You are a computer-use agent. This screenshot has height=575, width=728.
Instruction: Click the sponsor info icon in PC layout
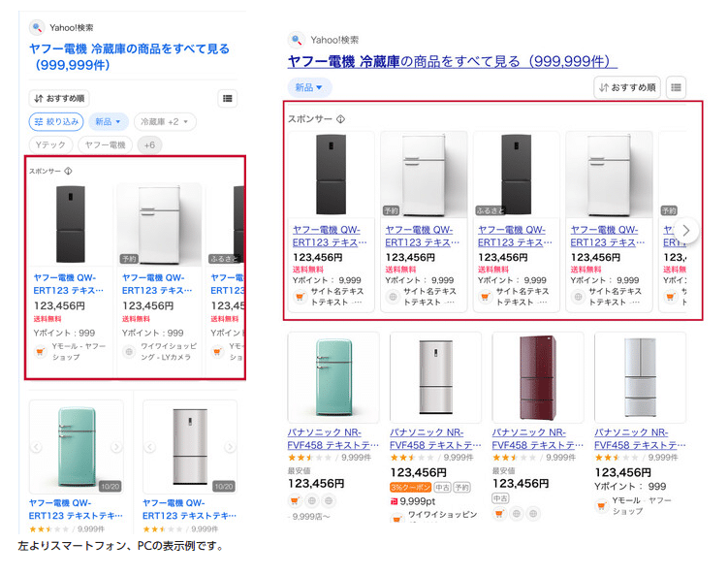coord(340,119)
